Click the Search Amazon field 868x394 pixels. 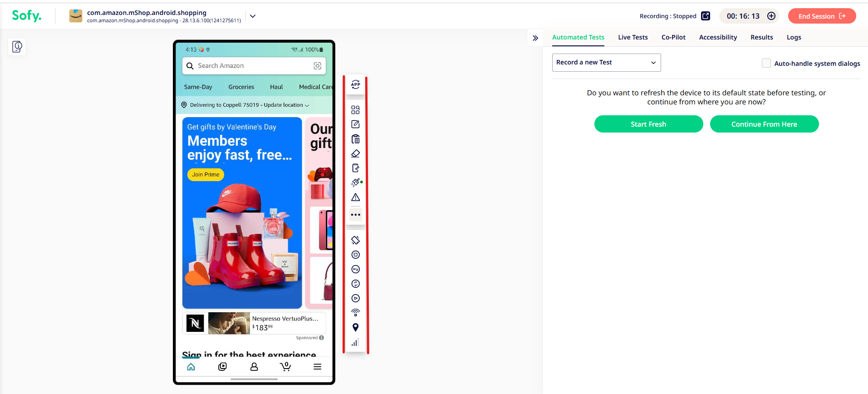[254, 66]
